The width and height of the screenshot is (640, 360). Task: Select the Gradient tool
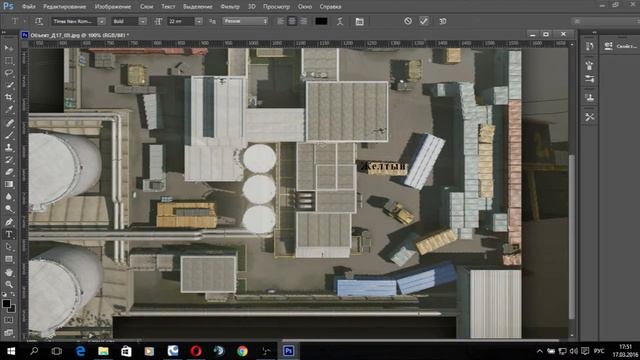coord(9,184)
